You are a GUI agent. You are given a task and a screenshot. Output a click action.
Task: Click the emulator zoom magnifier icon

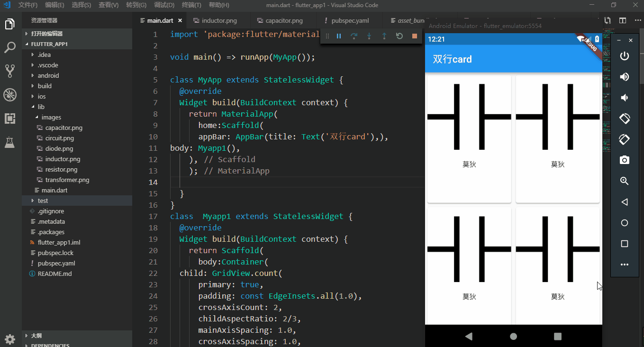[x=625, y=181]
